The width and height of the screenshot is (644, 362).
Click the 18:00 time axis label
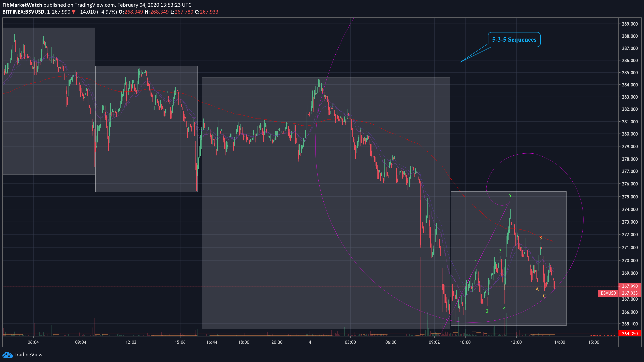(244, 342)
